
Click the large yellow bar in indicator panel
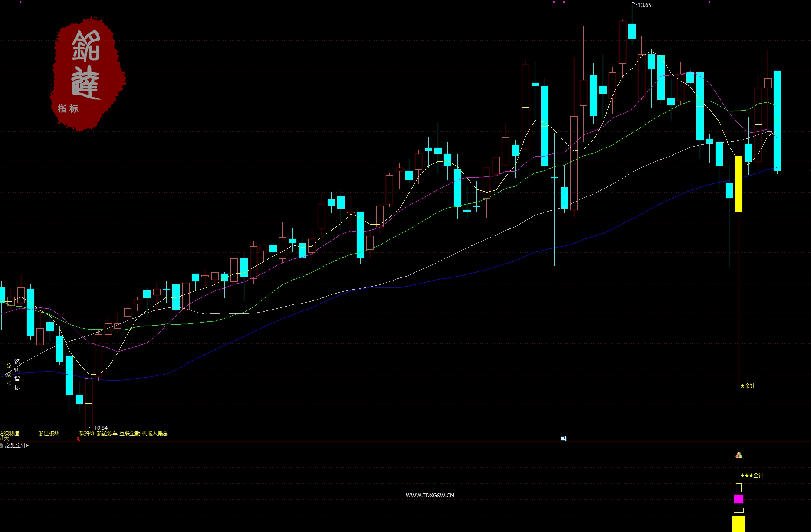coord(739,523)
